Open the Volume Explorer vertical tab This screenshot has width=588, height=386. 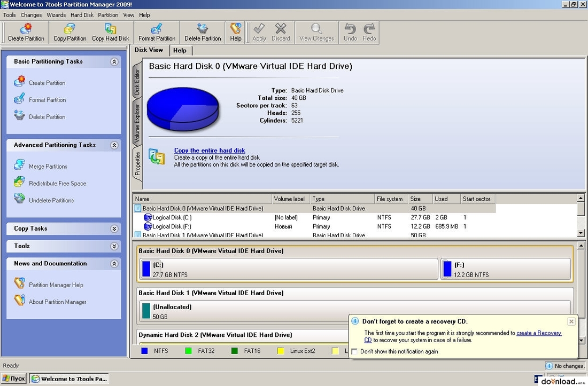[137, 123]
